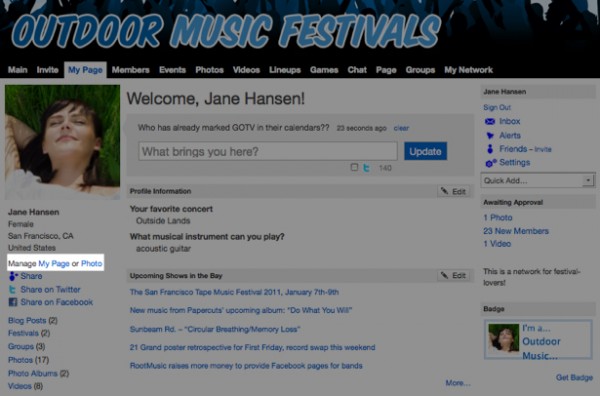The width and height of the screenshot is (600, 396).
Task: Open Videos (8) in left sidebar
Action: pos(25,386)
